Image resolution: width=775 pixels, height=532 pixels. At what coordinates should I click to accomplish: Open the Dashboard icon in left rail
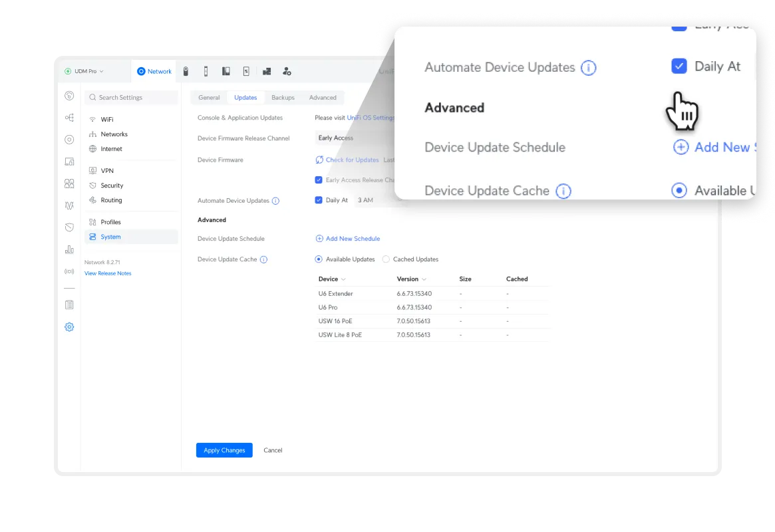point(69,96)
